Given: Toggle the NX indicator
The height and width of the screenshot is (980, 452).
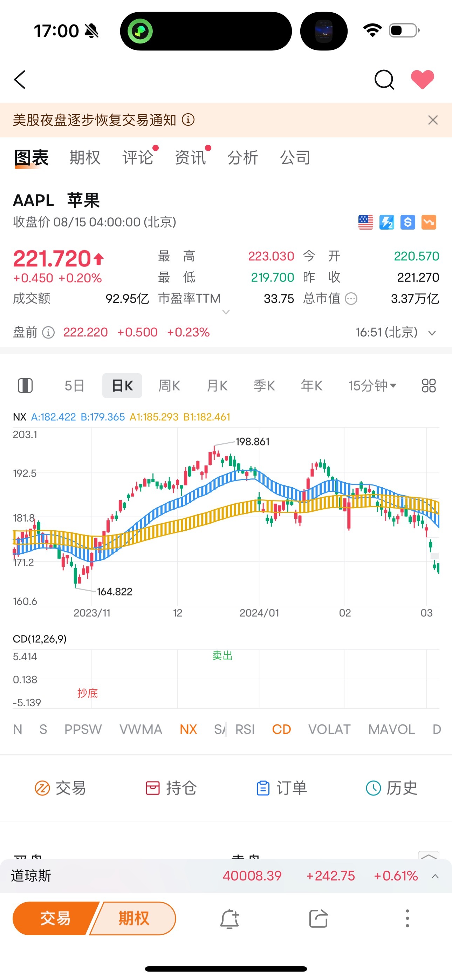Looking at the screenshot, I should click(189, 729).
